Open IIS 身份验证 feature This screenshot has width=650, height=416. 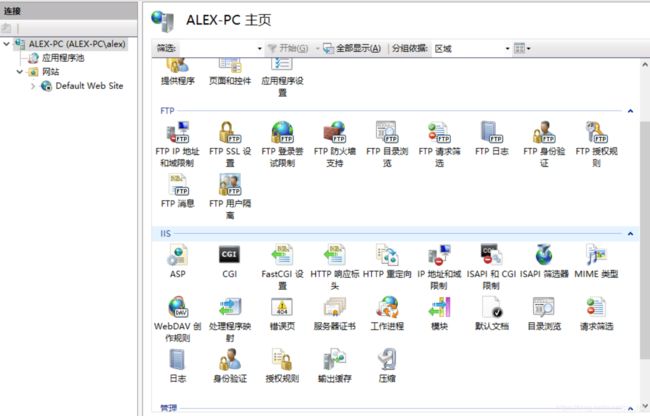(230, 365)
